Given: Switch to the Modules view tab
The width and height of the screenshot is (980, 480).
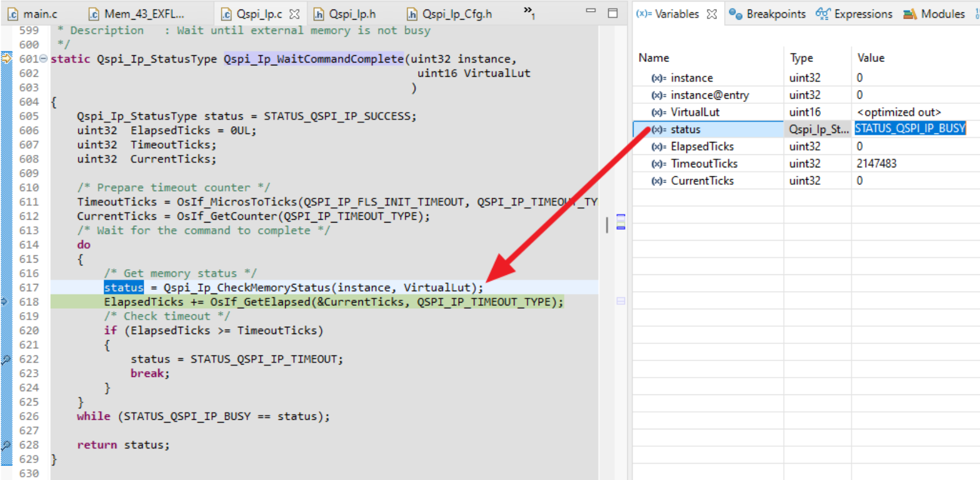Looking at the screenshot, I should tap(934, 14).
